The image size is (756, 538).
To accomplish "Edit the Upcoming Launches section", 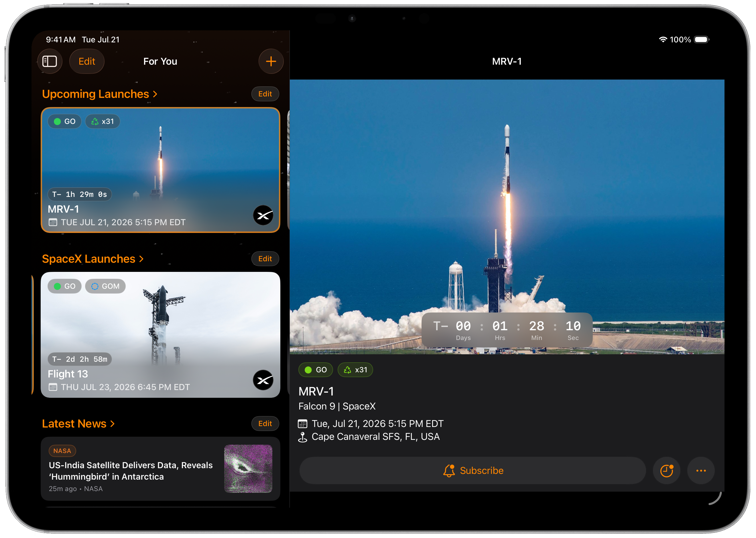I will tap(265, 94).
